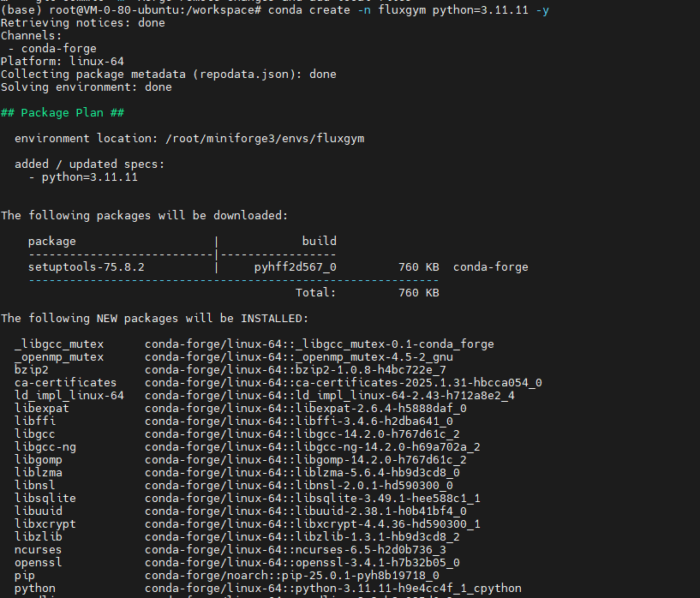Click the libgcc-ng package name
Viewport: 700px width, 598px height.
45,446
